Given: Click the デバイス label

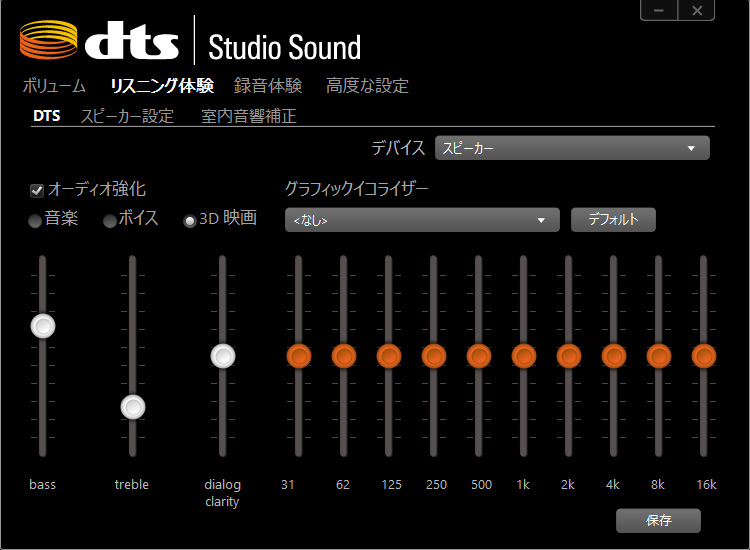Looking at the screenshot, I should [398, 148].
